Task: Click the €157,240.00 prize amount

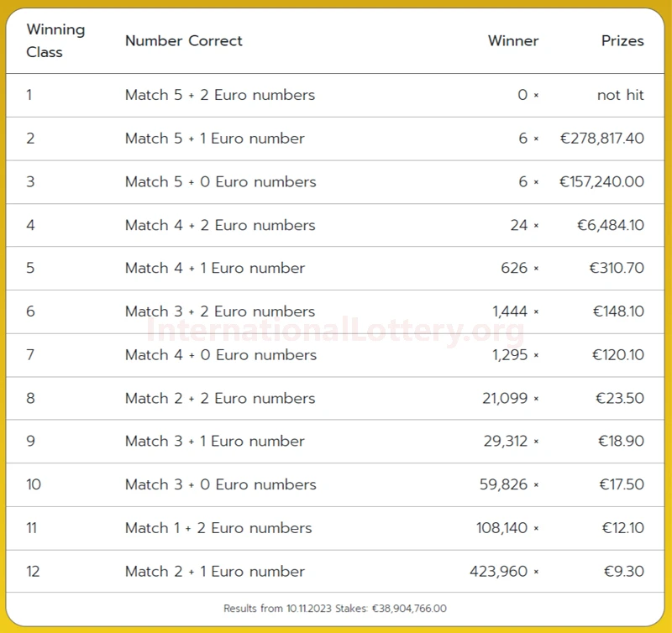Action: [x=601, y=181]
